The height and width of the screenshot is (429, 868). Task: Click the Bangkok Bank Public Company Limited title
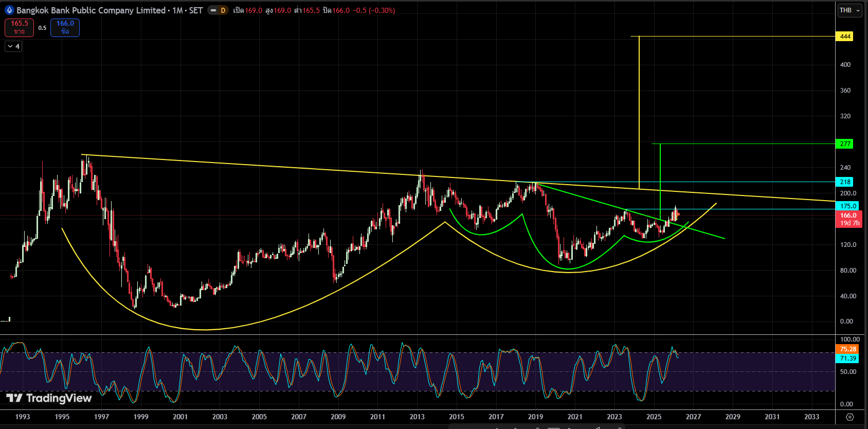91,10
